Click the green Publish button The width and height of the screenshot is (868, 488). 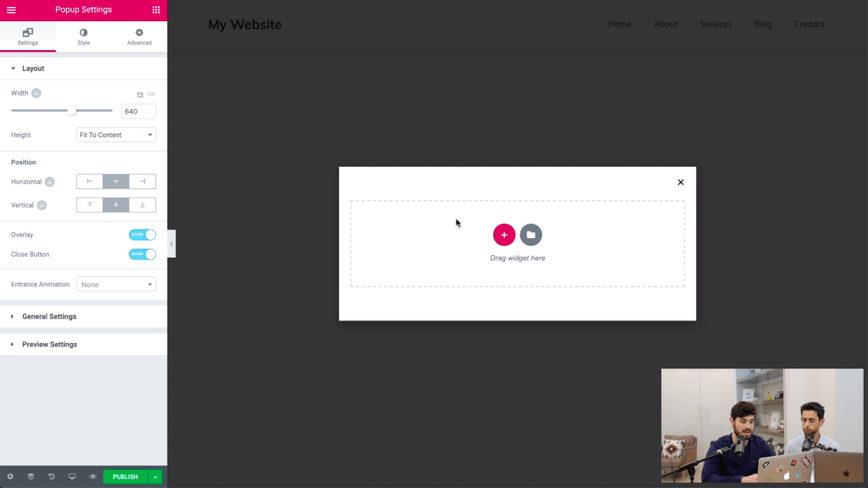[x=125, y=476]
